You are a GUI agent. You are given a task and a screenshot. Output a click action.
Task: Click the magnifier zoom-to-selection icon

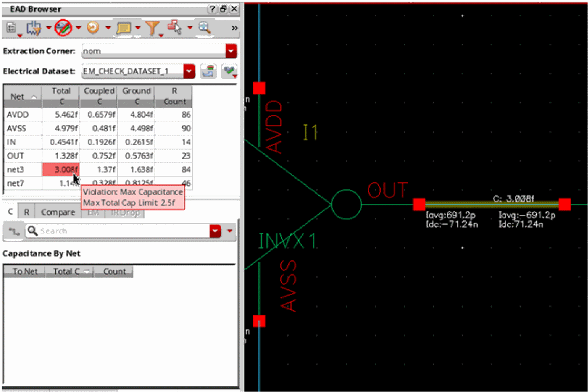click(204, 27)
